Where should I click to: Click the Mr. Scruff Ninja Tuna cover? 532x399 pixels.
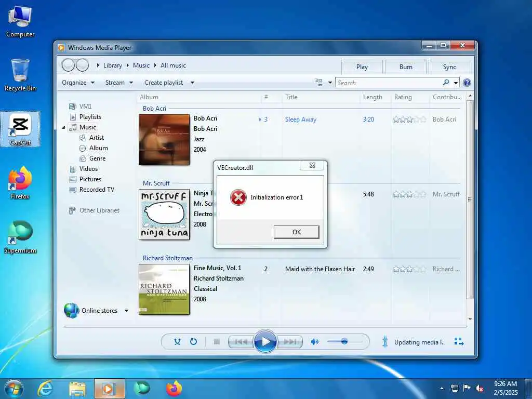tap(164, 215)
